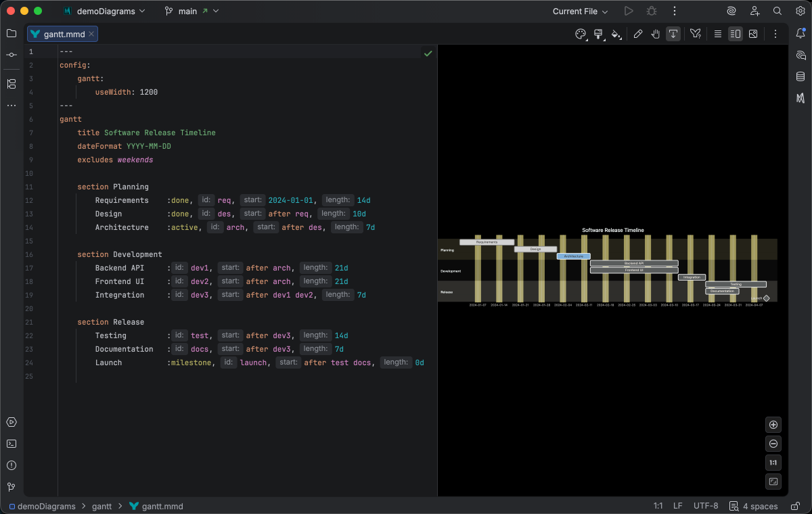The width and height of the screenshot is (812, 514).
Task: Switch to editor and preview split view
Action: pyautogui.click(x=736, y=34)
